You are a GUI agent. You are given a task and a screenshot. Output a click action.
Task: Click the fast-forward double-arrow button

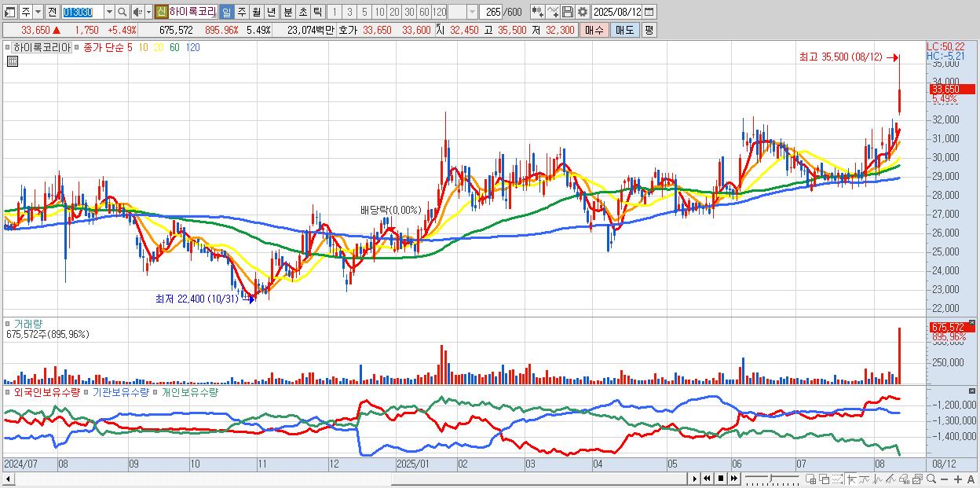(733, 479)
